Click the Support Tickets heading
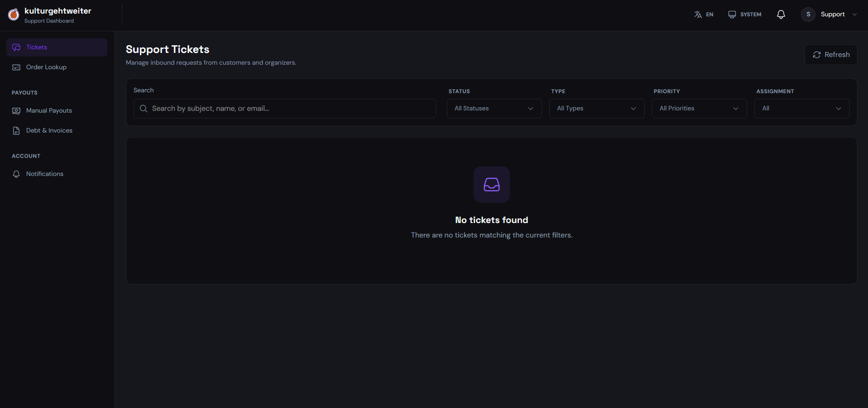 (168, 49)
